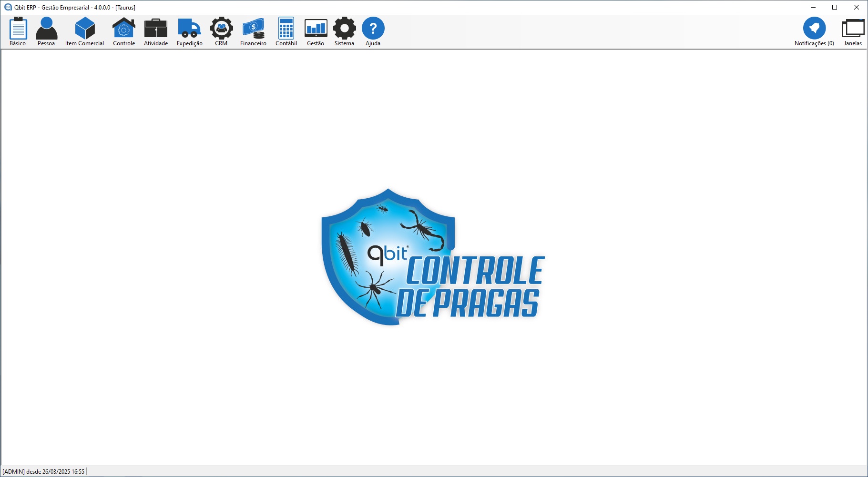Restore down the Qbit ERP window

[835, 7]
